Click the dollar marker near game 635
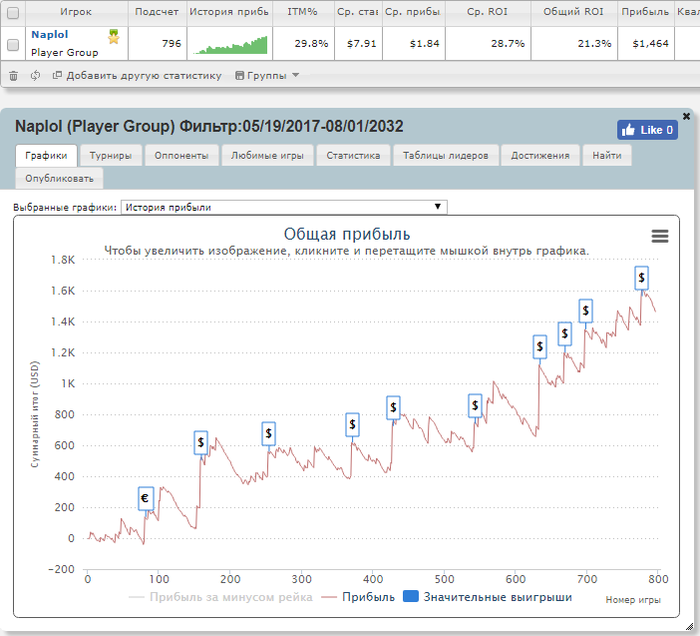The height and width of the screenshot is (636, 700). point(540,347)
